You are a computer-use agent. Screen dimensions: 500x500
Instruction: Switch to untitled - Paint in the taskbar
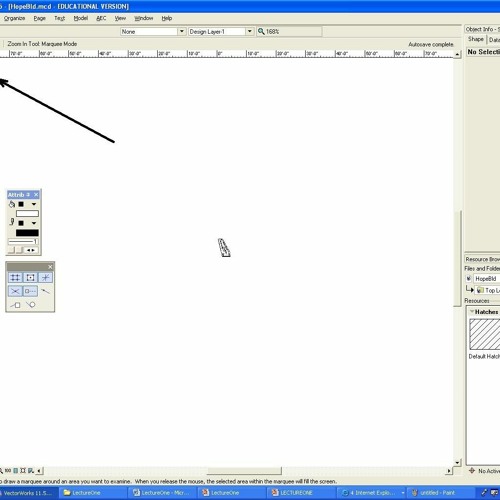point(441,493)
